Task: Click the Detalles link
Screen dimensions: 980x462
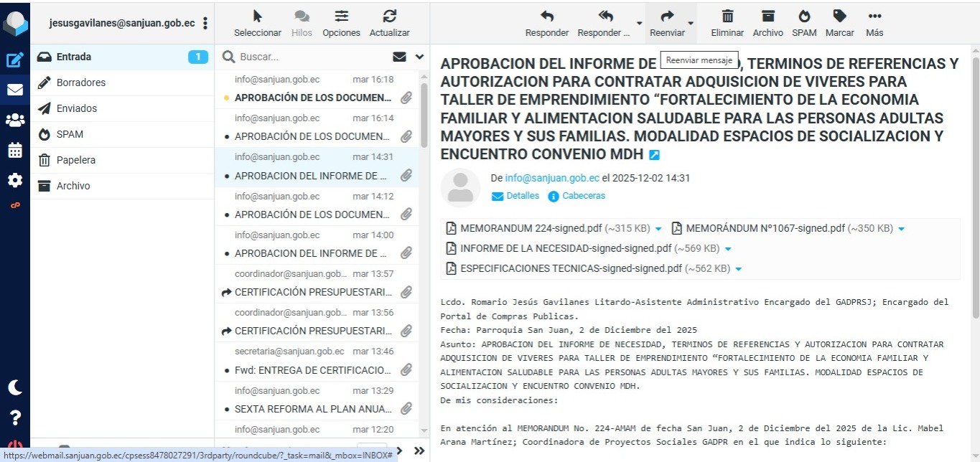Action: click(x=522, y=196)
